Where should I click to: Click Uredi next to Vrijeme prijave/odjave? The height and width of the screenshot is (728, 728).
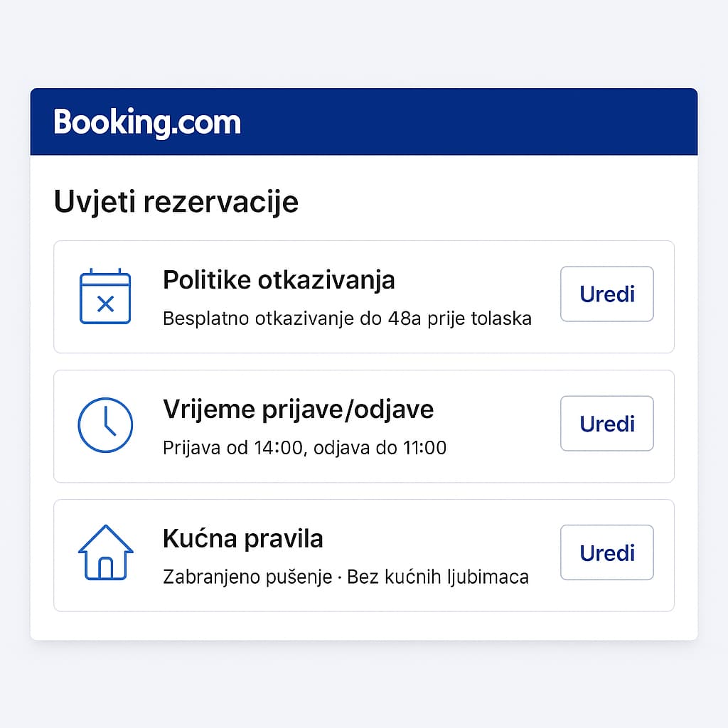(606, 424)
